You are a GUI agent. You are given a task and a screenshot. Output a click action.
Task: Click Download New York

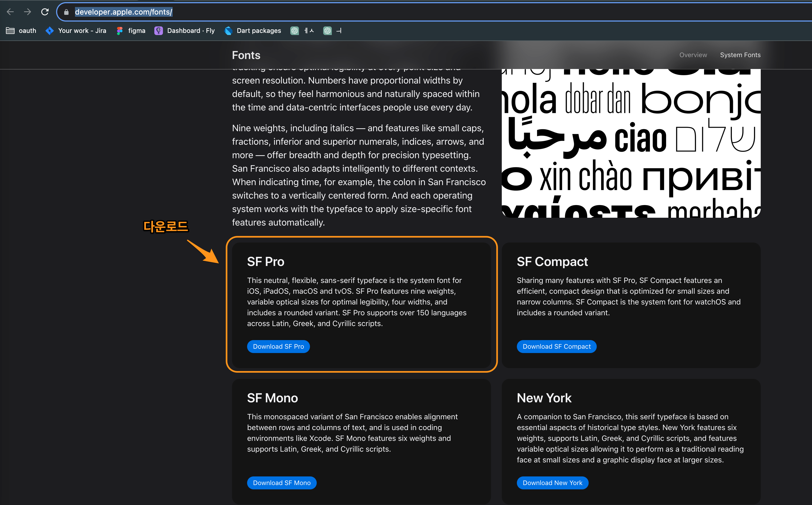tap(552, 483)
